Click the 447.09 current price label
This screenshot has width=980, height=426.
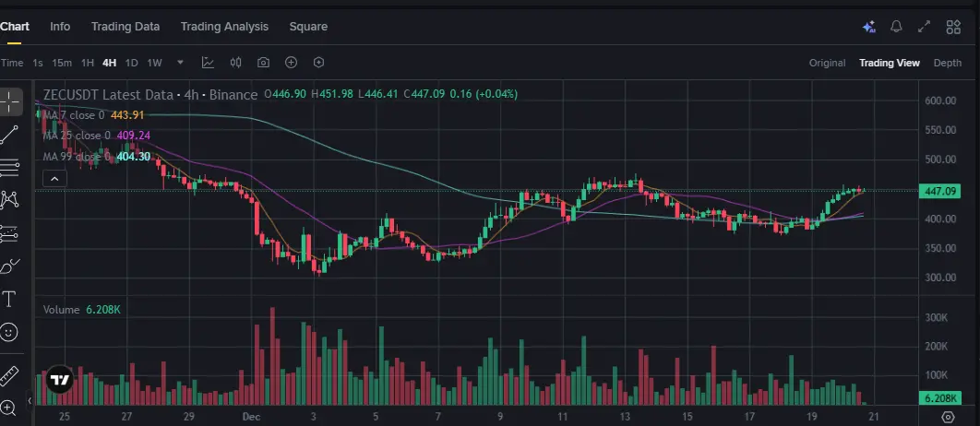[939, 191]
